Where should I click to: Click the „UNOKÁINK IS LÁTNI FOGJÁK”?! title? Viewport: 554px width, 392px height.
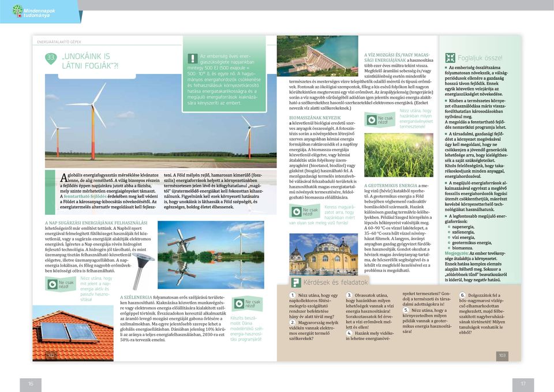click(90, 61)
